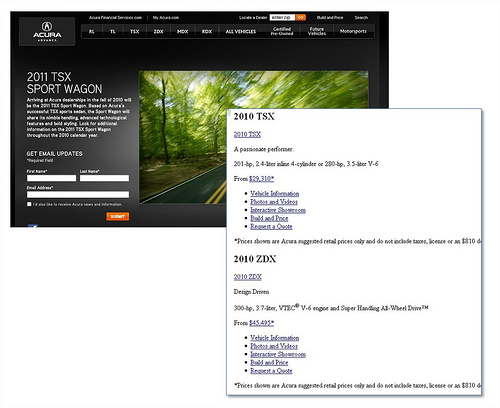Click the 'Design Driven' text

251,292
